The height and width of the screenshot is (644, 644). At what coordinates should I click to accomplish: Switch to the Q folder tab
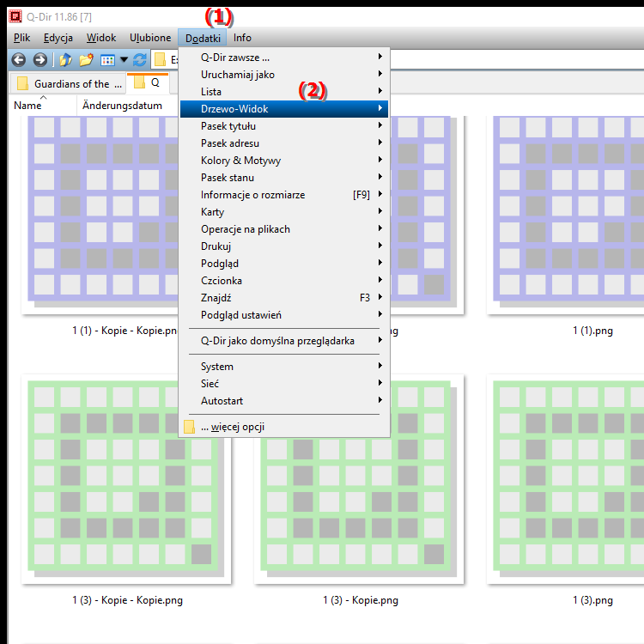pos(148,83)
